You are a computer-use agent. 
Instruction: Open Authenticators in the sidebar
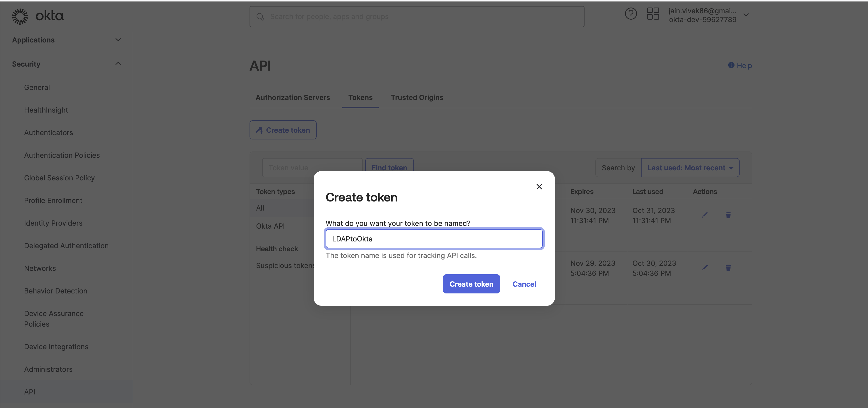point(49,133)
